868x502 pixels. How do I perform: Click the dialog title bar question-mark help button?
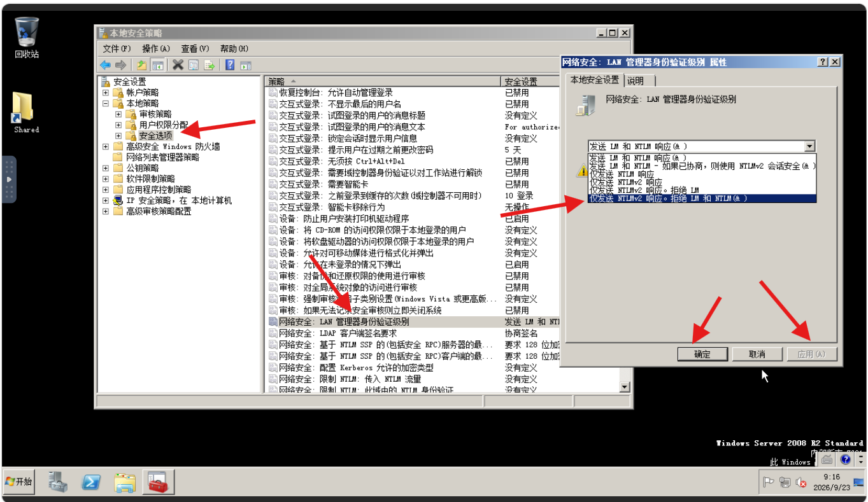click(823, 62)
